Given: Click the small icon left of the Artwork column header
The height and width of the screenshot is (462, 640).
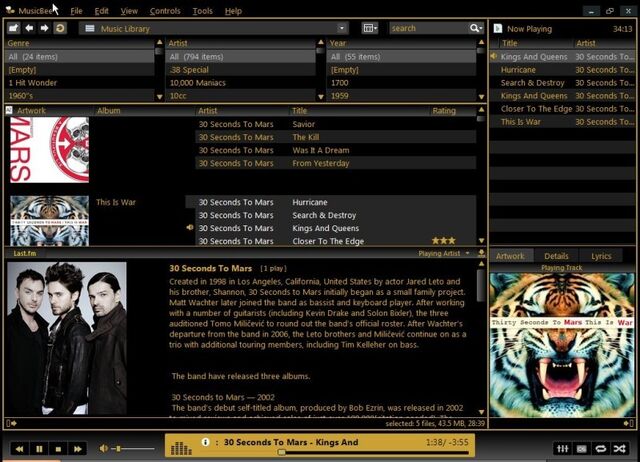Looking at the screenshot, I should [x=9, y=110].
